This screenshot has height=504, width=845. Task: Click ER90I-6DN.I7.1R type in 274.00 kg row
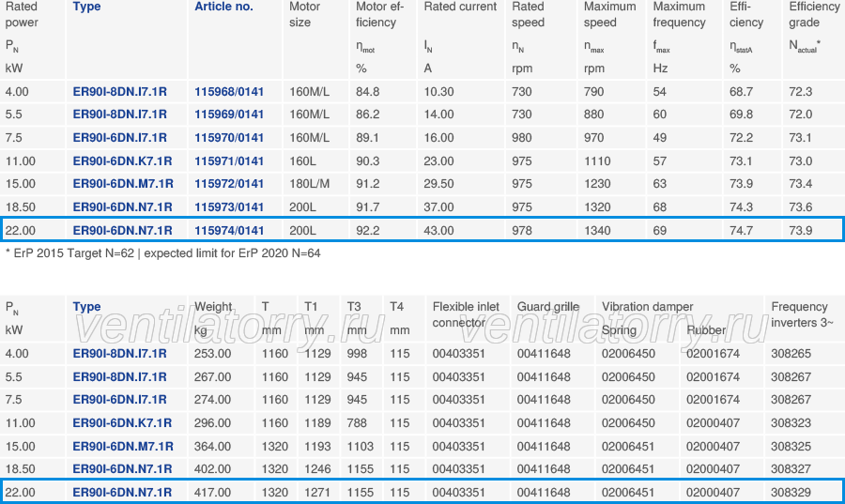click(x=119, y=400)
